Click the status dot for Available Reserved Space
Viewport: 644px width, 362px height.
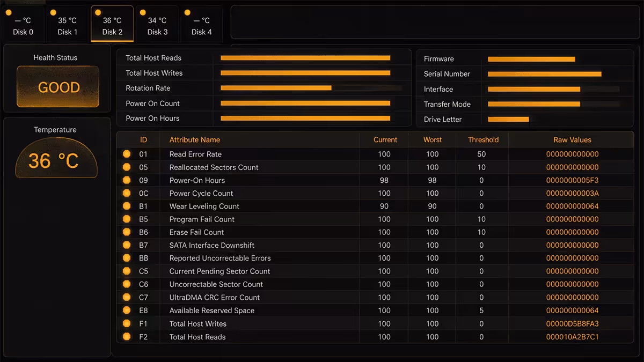click(127, 310)
